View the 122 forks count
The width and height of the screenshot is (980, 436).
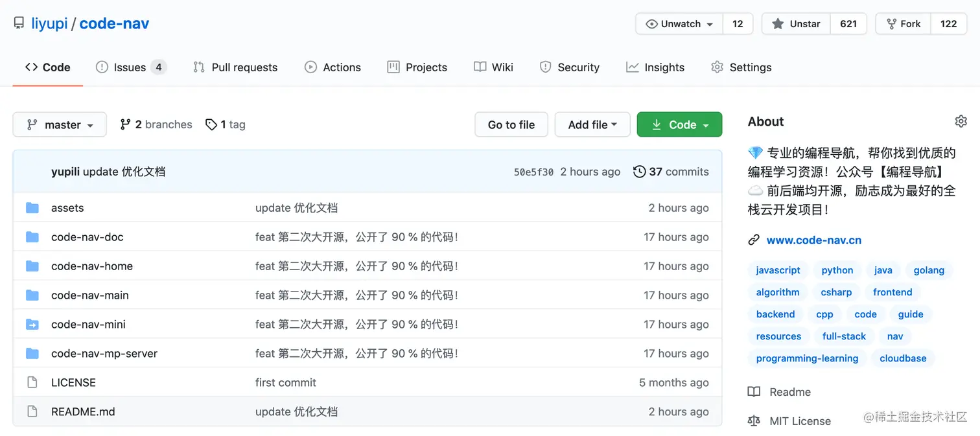click(949, 24)
